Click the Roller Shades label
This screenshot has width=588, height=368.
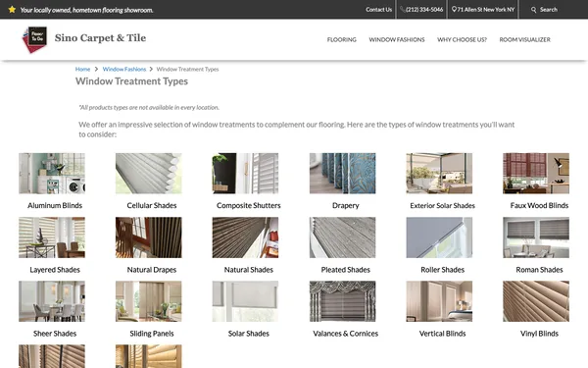(x=443, y=270)
